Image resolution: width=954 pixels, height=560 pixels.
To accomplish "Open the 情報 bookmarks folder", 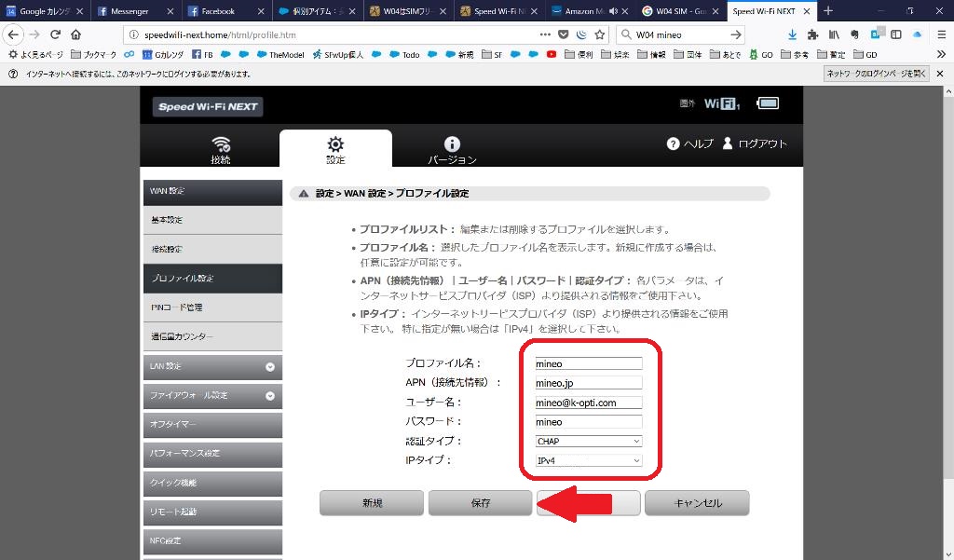I will pos(651,54).
